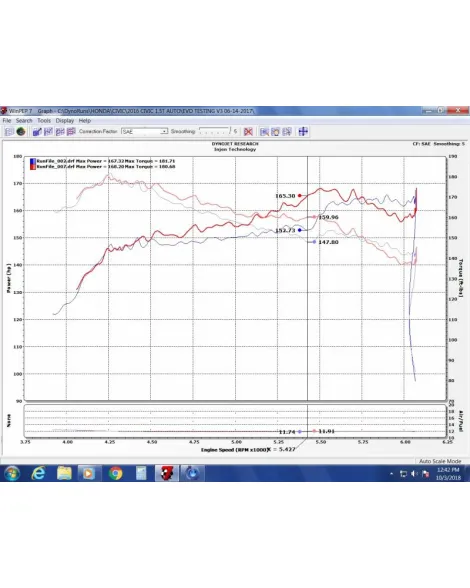The height and width of the screenshot is (588, 470).
Task: Click the red RunFile_007 legend color swatch
Action: pos(33,166)
